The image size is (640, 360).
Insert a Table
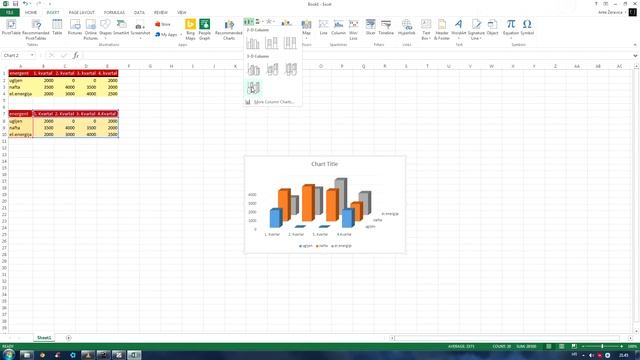57,27
